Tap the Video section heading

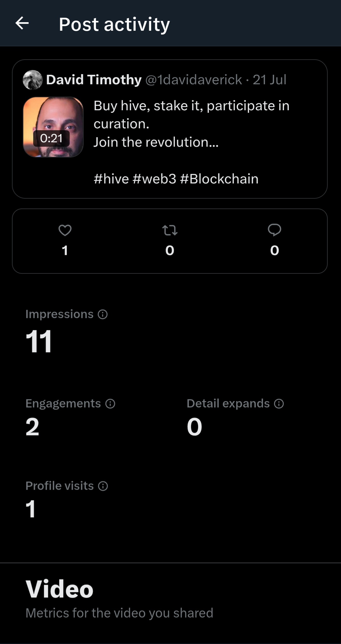[60, 589]
